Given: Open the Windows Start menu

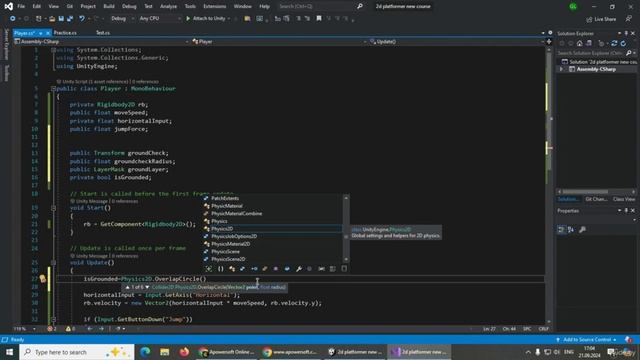Looking at the screenshot, I should coord(9,352).
